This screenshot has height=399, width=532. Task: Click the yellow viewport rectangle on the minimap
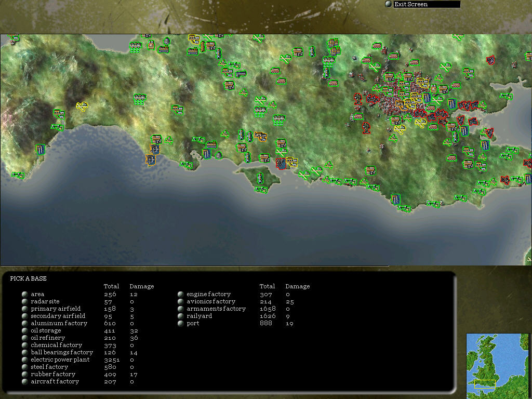[x=485, y=384]
